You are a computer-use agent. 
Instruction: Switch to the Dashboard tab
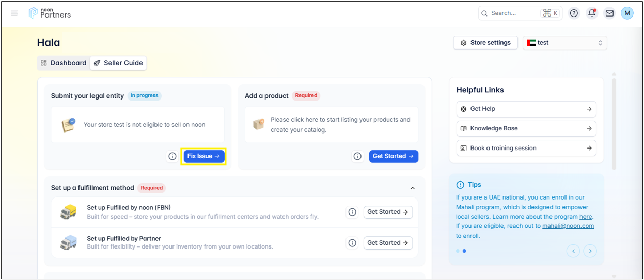coord(64,63)
